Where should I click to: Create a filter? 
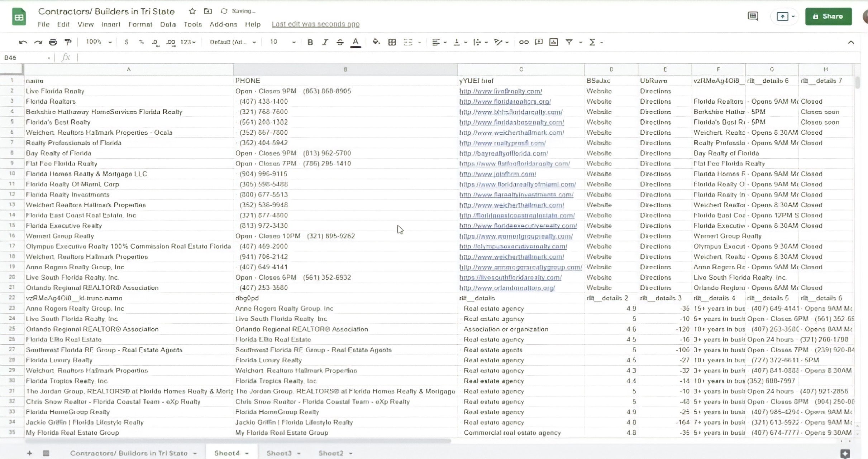pyautogui.click(x=569, y=42)
